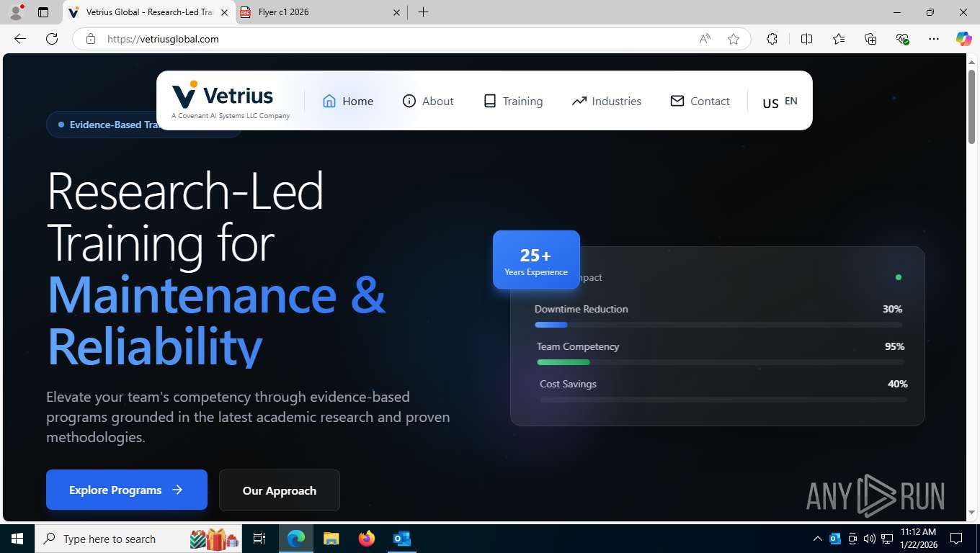
Task: Click the Edge profile avatar icon
Action: [x=16, y=12]
